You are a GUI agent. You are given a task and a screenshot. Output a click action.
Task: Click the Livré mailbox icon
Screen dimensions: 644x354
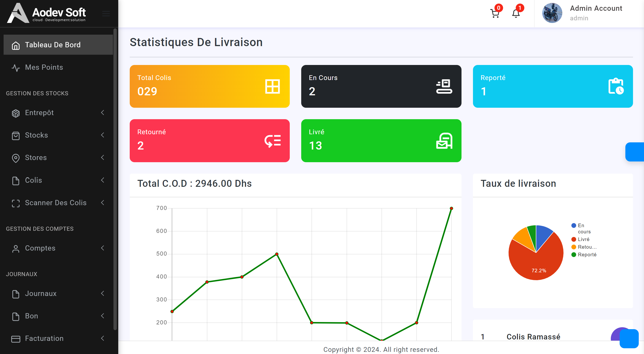click(444, 141)
